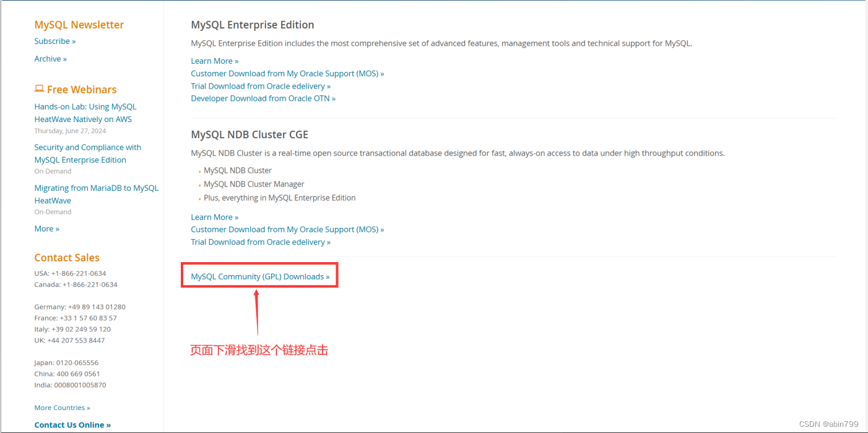Viewport: 868px width, 433px height.
Task: Click More Countries link
Action: (62, 407)
